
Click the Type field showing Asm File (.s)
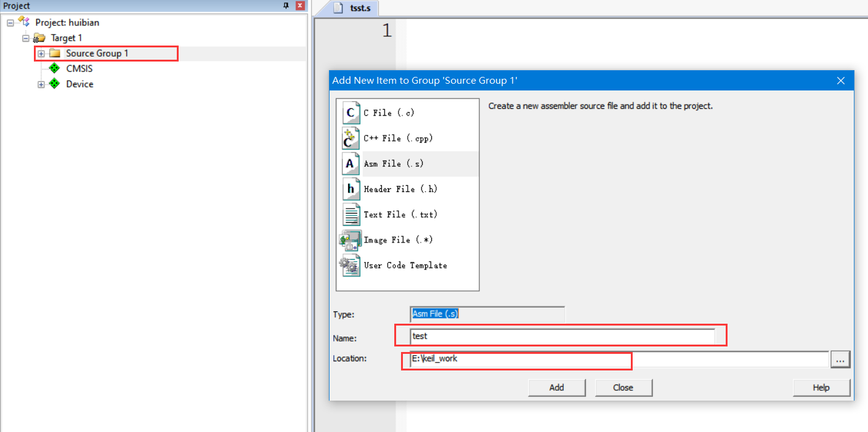(487, 314)
